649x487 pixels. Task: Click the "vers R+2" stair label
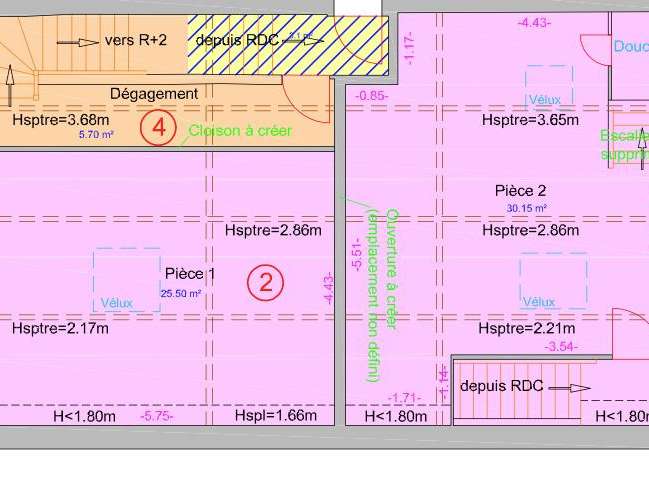coord(136,41)
